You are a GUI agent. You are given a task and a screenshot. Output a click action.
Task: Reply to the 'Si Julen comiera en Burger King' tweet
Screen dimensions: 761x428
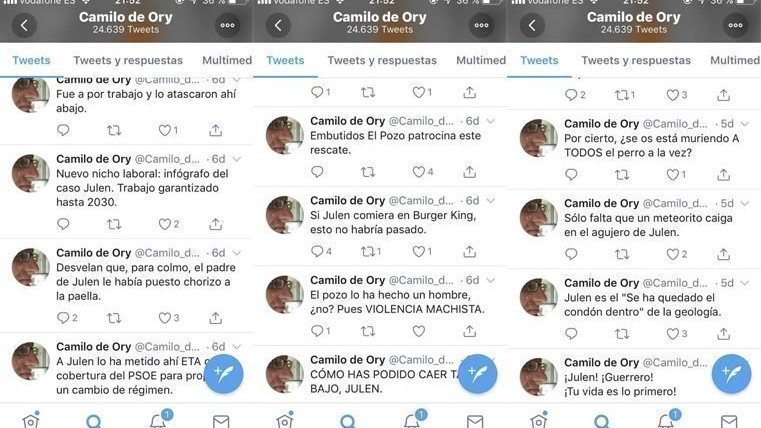[x=317, y=251]
